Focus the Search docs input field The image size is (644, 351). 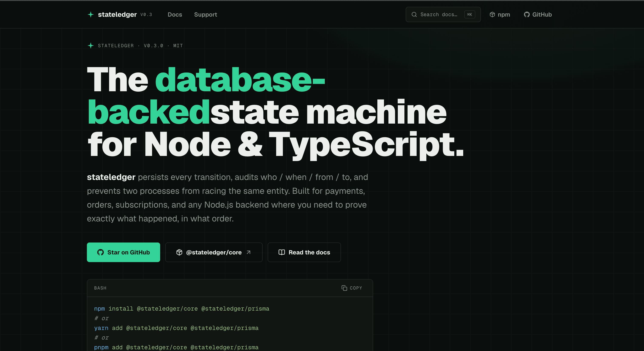click(x=443, y=14)
